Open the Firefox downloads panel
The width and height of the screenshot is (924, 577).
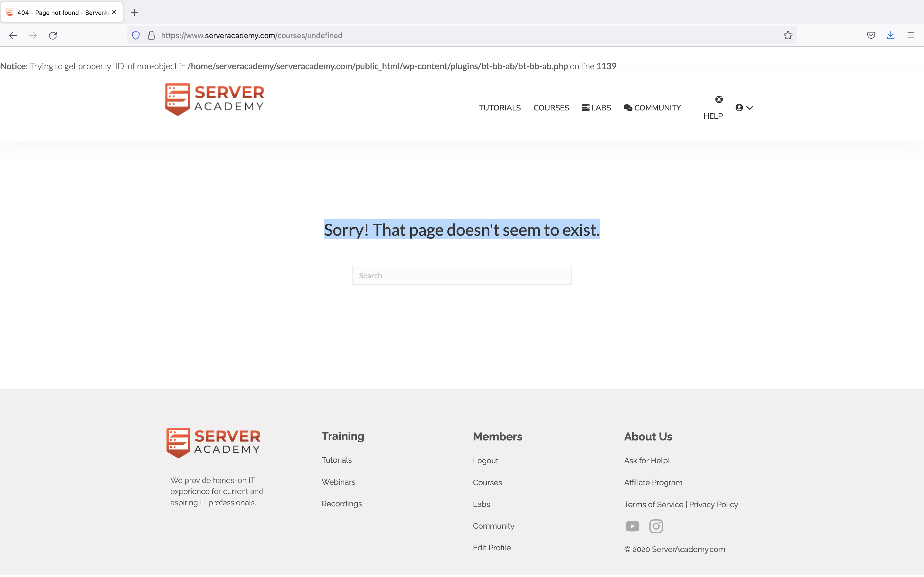pos(890,35)
